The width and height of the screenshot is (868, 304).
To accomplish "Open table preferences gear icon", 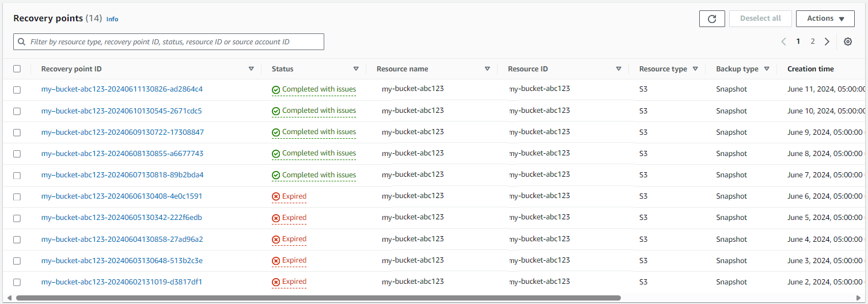I will point(848,41).
